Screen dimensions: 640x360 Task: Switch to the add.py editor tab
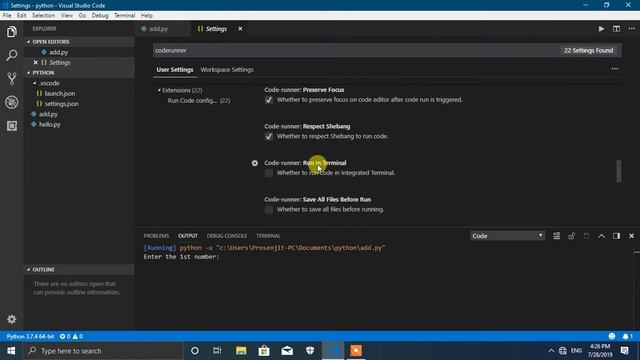pyautogui.click(x=158, y=29)
